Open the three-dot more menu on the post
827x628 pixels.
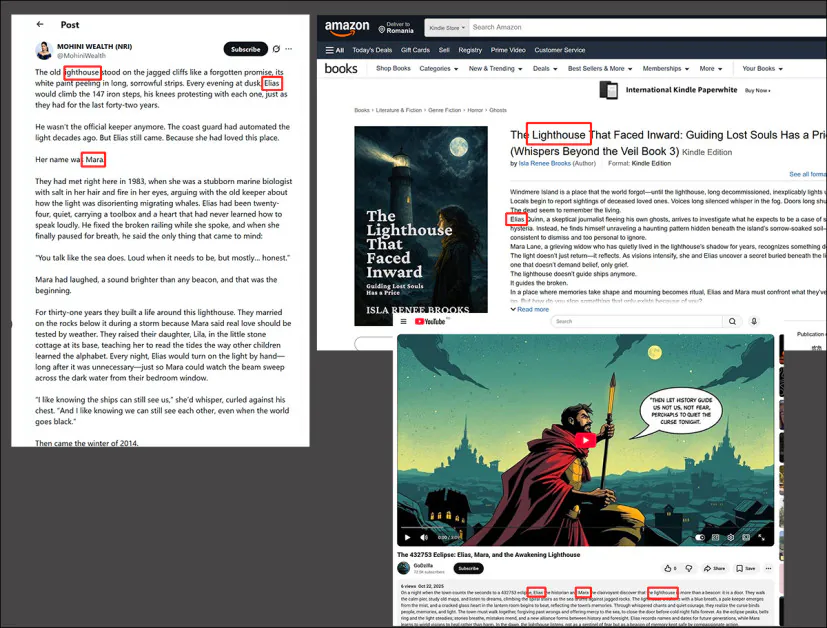pyautogui.click(x=289, y=49)
